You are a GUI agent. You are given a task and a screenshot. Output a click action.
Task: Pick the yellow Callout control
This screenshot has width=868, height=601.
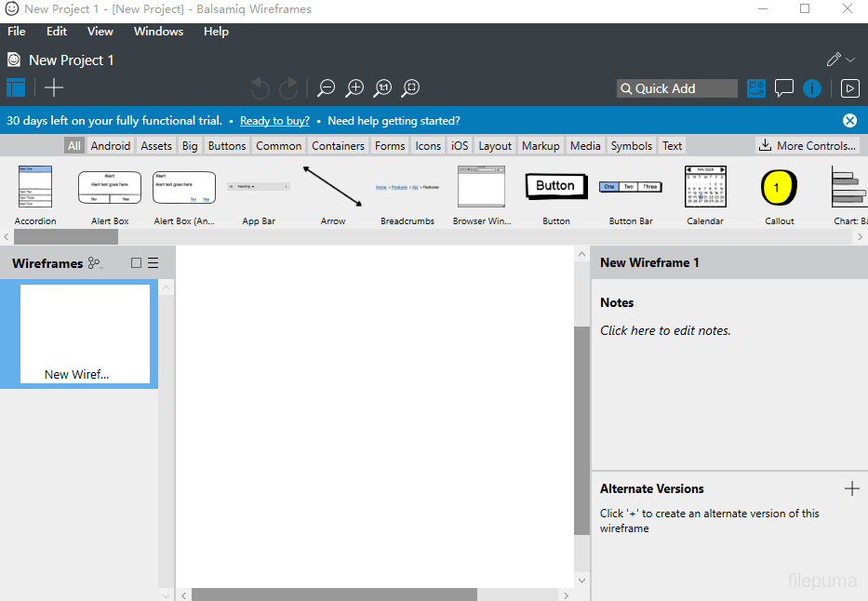tap(780, 195)
